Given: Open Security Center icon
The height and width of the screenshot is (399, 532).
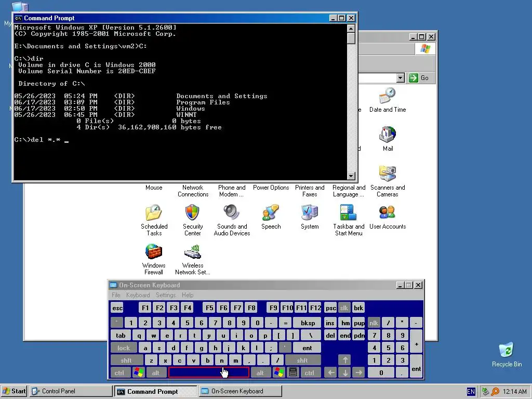Looking at the screenshot, I should (x=192, y=220).
